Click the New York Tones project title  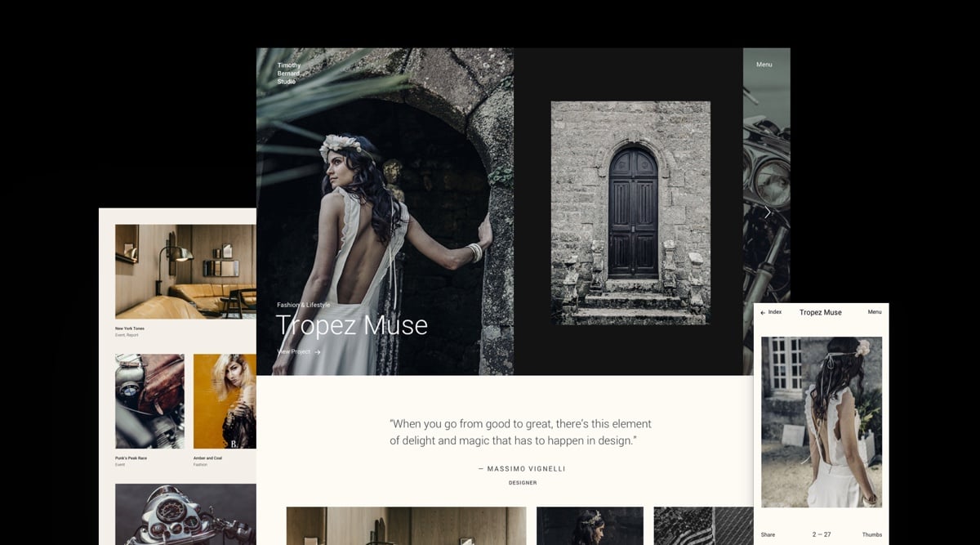click(130, 328)
